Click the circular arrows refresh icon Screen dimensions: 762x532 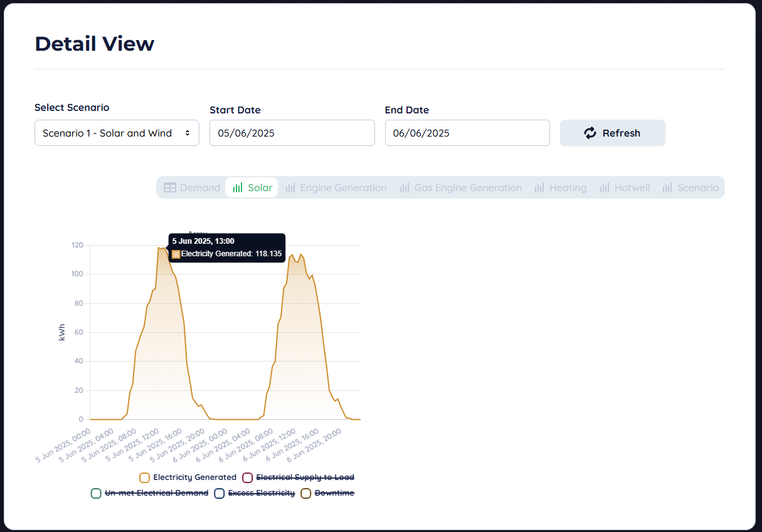coord(590,133)
